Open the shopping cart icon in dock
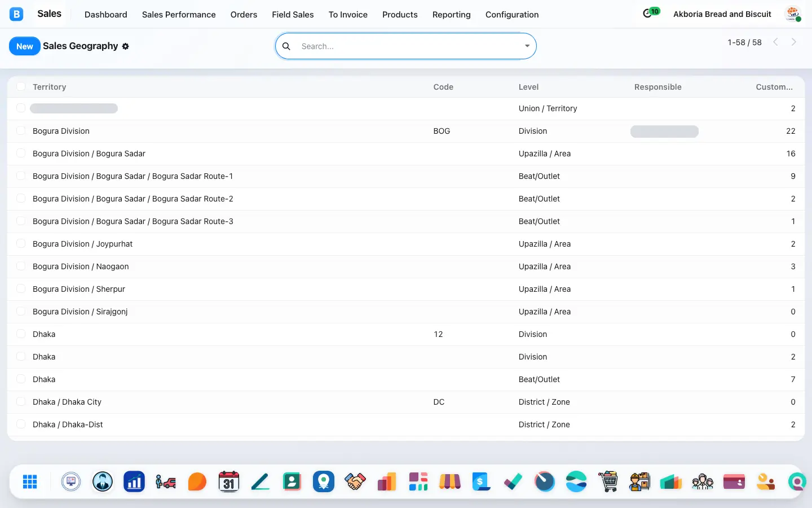Image resolution: width=812 pixels, height=508 pixels. pyautogui.click(x=608, y=481)
